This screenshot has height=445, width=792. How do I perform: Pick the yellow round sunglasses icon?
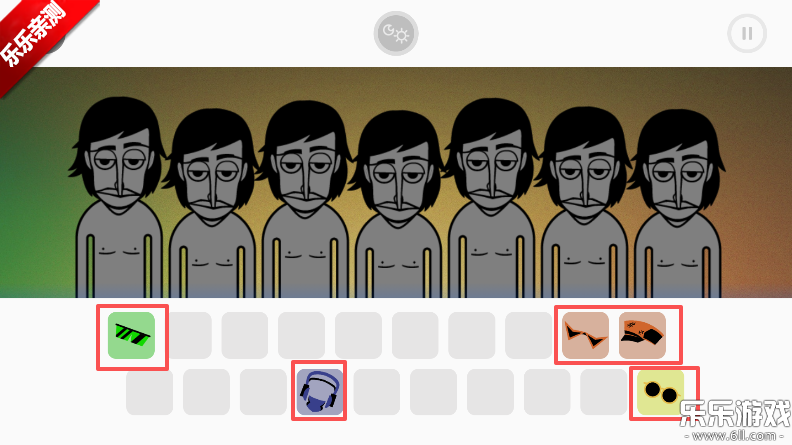[x=661, y=392]
